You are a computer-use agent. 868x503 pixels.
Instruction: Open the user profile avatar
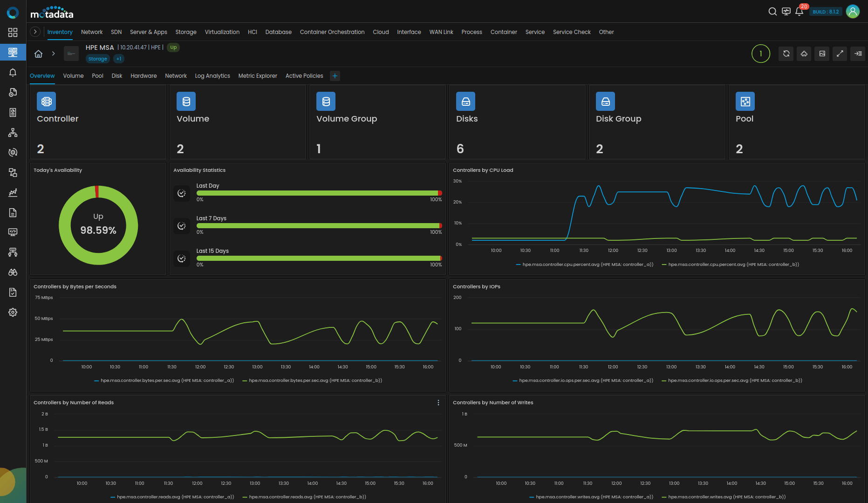[x=853, y=12]
